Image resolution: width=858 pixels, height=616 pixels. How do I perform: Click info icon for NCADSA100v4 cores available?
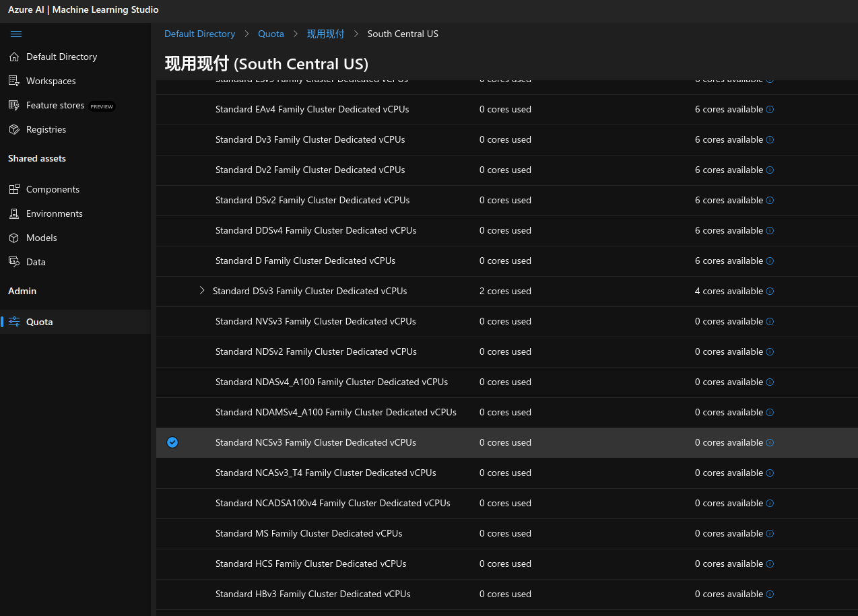pos(770,503)
